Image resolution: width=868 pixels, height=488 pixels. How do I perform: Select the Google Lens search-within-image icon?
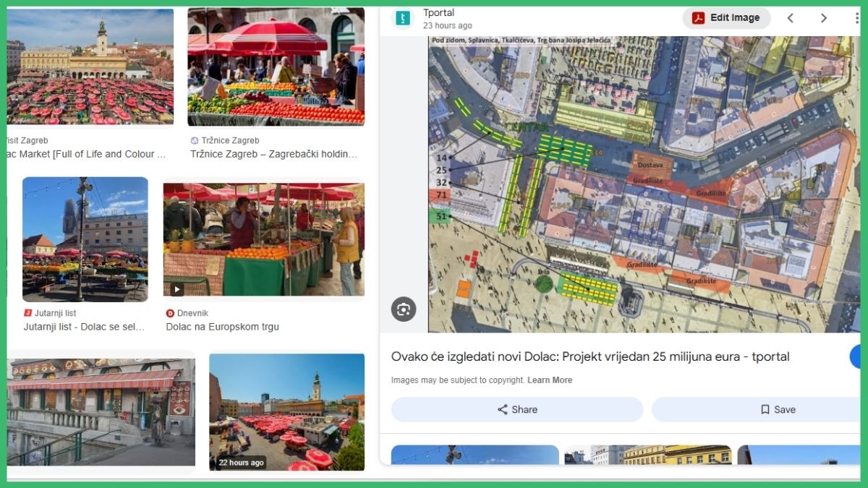click(x=403, y=309)
